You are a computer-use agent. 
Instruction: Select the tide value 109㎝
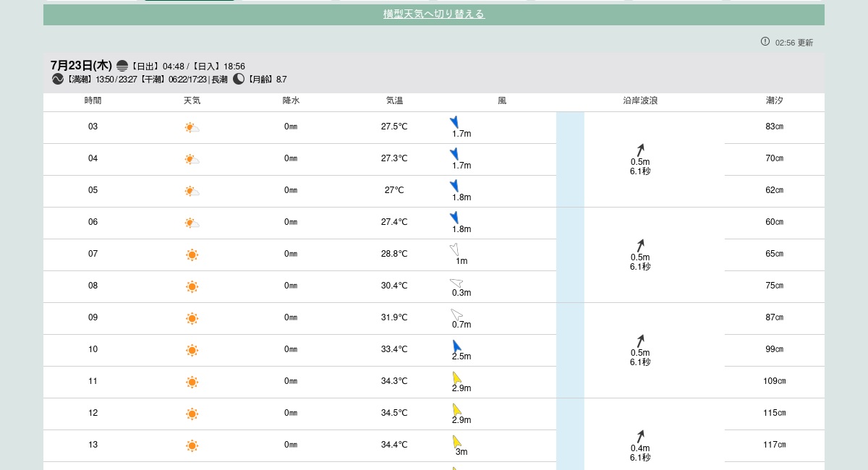(x=774, y=381)
